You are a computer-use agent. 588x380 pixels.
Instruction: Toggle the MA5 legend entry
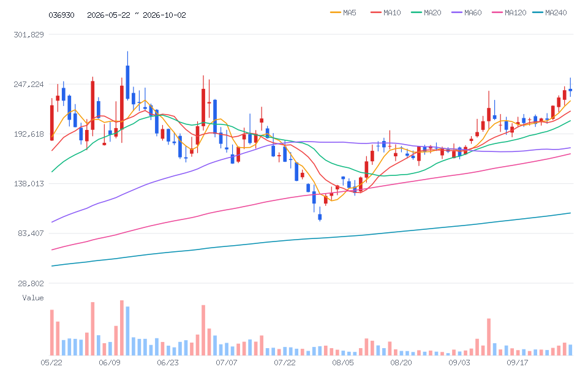point(343,13)
